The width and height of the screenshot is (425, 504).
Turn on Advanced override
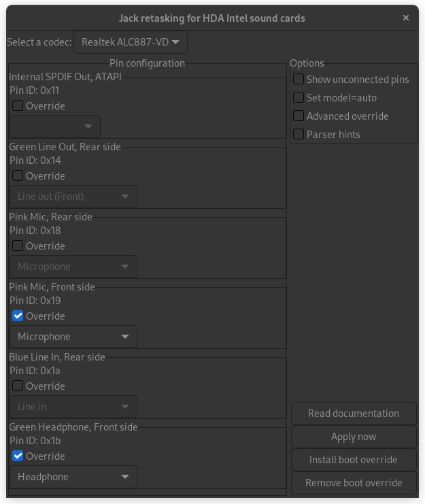click(299, 116)
